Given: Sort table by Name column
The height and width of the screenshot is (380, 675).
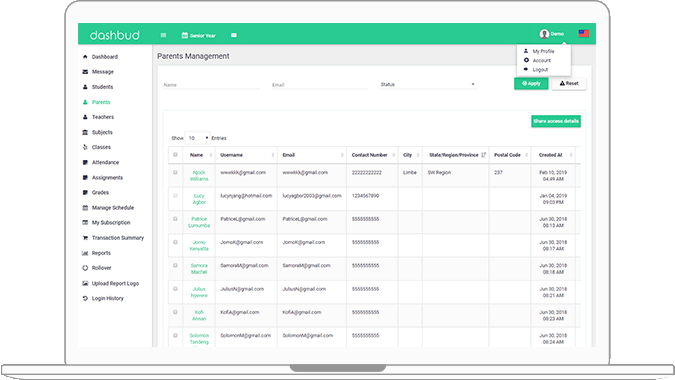Looking at the screenshot, I should (198, 155).
